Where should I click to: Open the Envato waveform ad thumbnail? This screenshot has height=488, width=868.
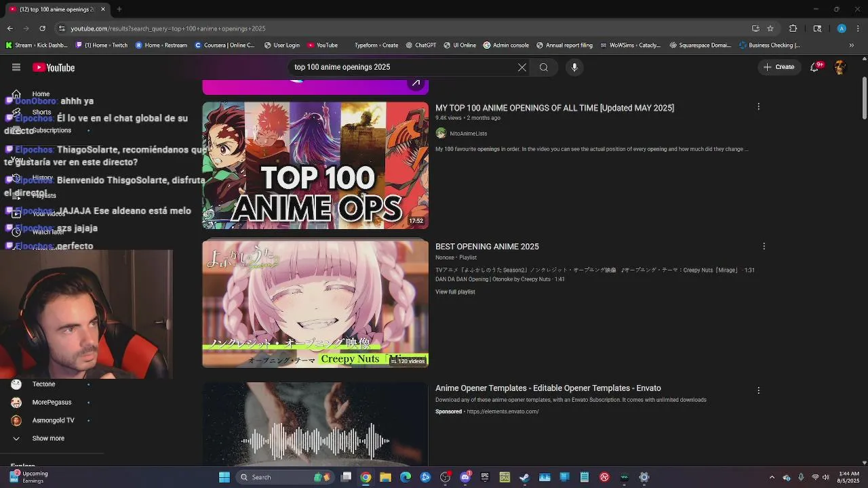(x=315, y=424)
